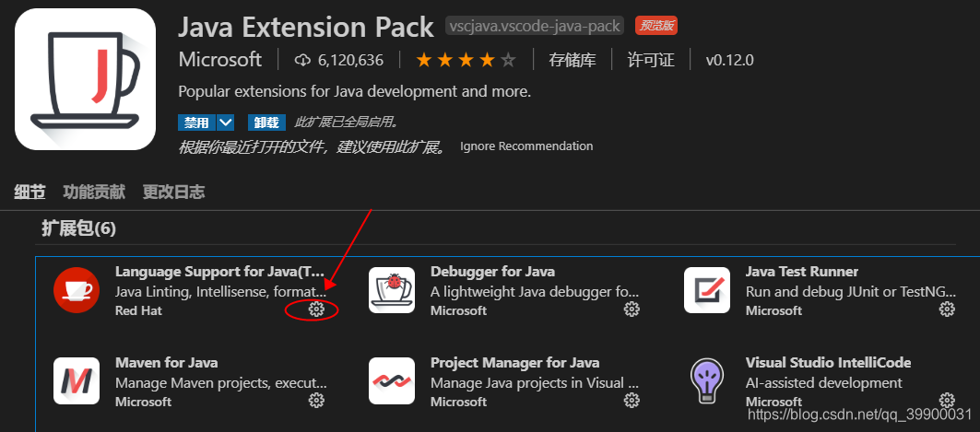The width and height of the screenshot is (980, 432).
Task: Click the Java Extension Pack title
Action: [x=306, y=28]
